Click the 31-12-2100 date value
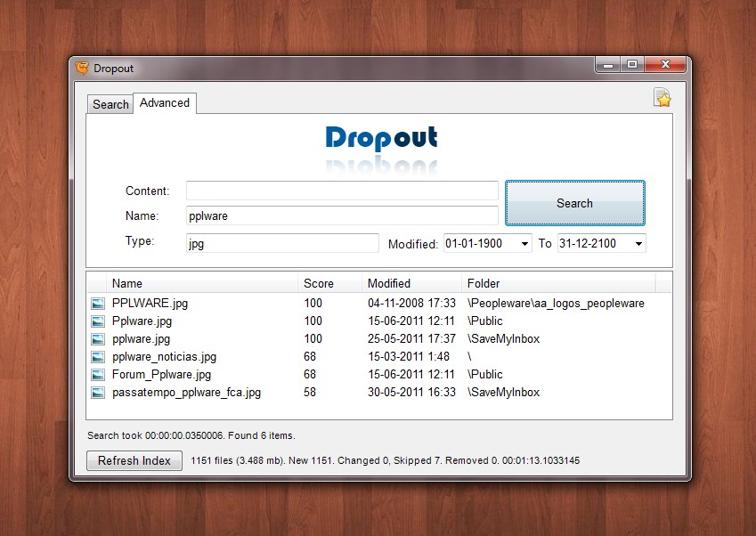 (x=587, y=243)
